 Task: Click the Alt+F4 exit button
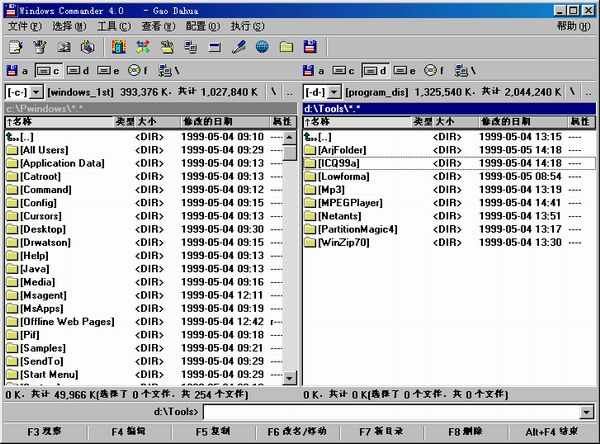(551, 432)
